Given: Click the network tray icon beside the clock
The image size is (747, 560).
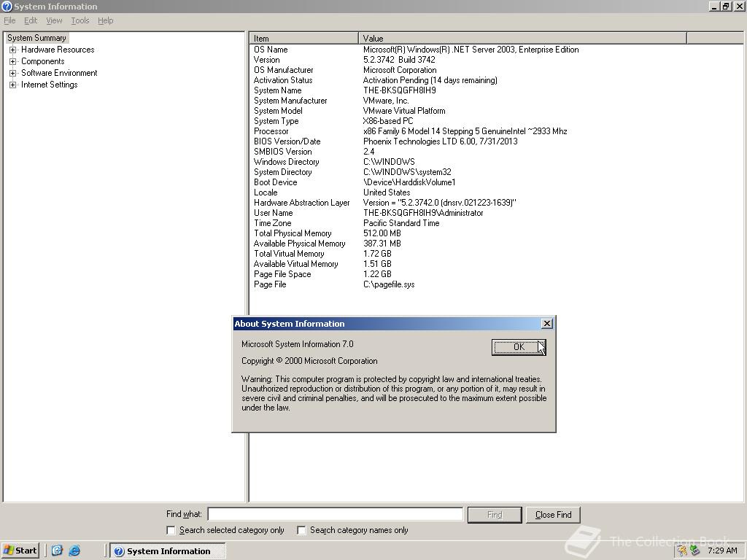Looking at the screenshot, I should 694,551.
